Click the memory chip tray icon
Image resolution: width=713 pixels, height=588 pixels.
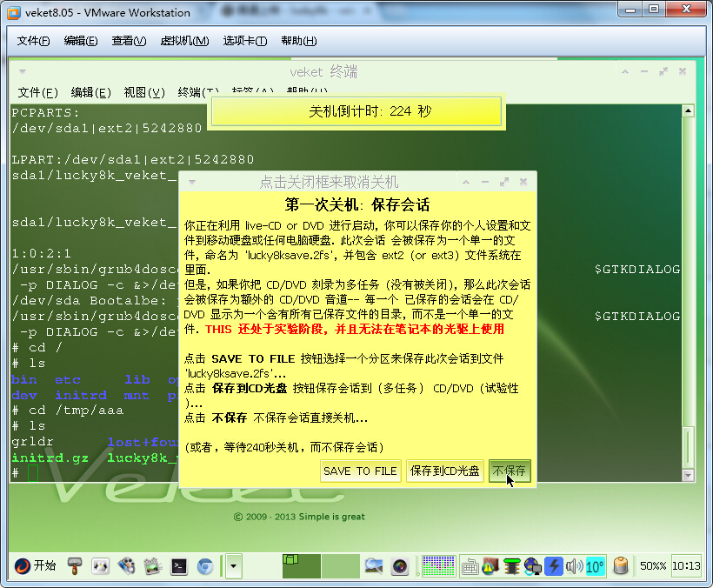pyautogui.click(x=511, y=566)
